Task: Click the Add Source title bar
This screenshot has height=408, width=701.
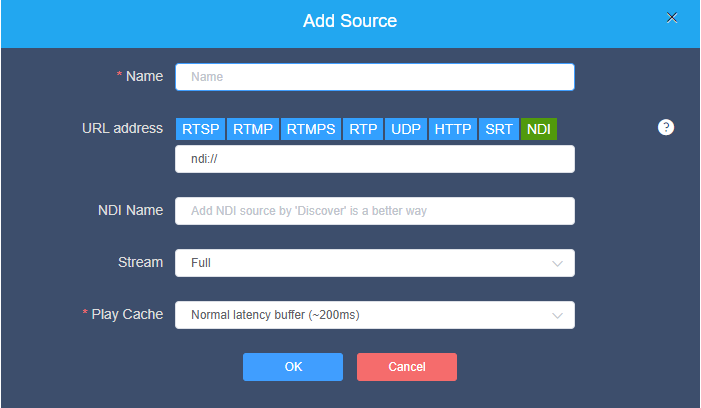Action: (350, 23)
